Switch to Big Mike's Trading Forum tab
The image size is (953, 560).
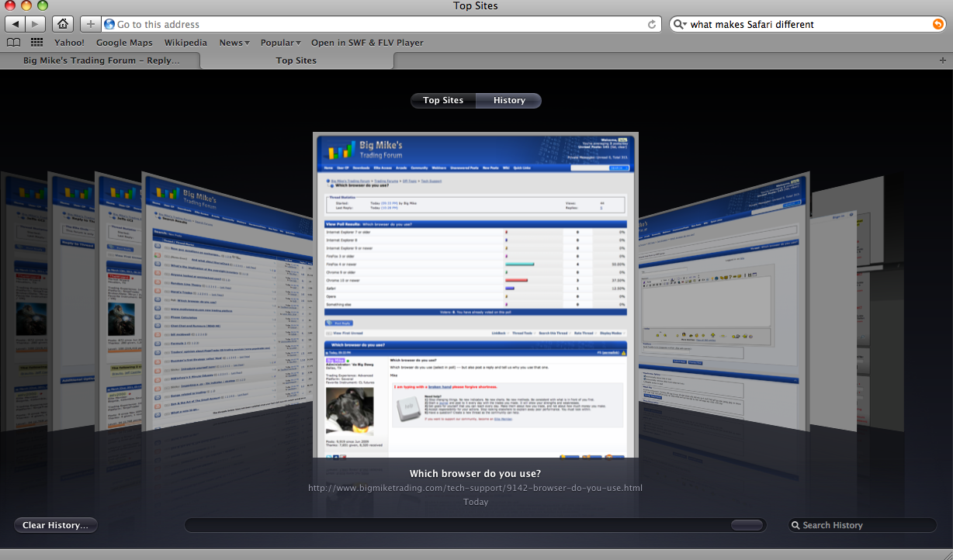[101, 60]
